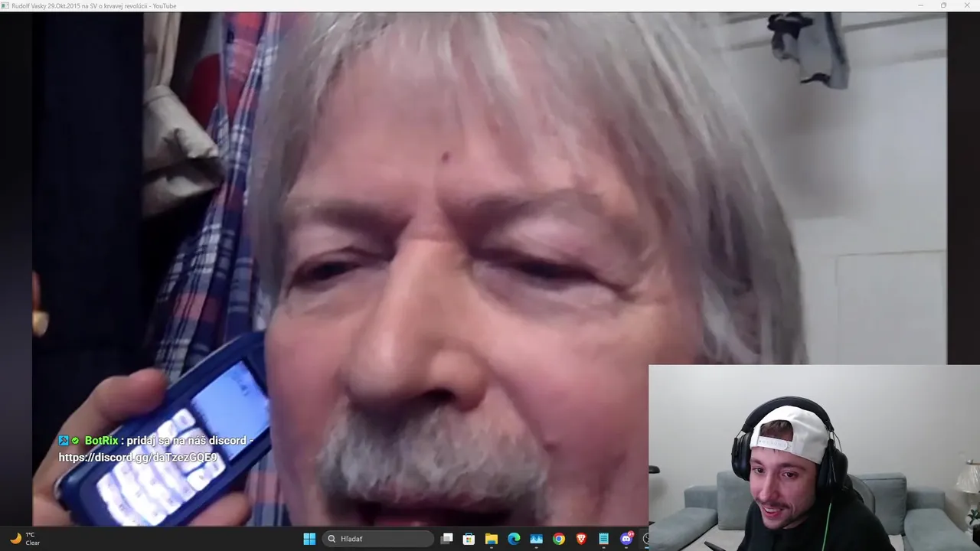Open Task View in the taskbar

447,539
